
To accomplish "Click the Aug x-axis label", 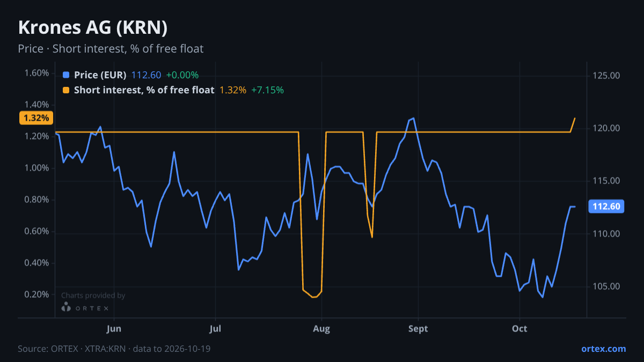I will coord(321,329).
